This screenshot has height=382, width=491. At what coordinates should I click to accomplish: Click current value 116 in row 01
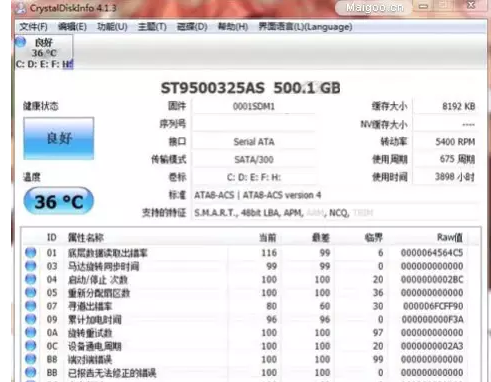point(269,253)
